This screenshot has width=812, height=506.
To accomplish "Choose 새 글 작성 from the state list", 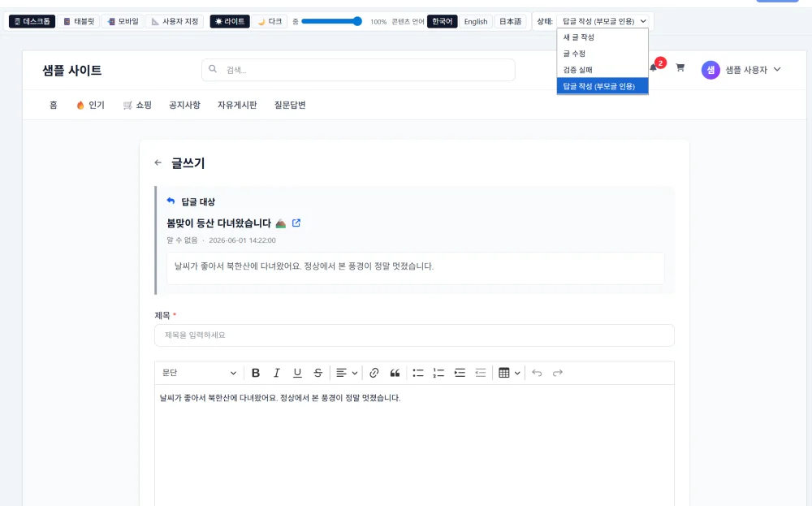I will tap(603, 37).
